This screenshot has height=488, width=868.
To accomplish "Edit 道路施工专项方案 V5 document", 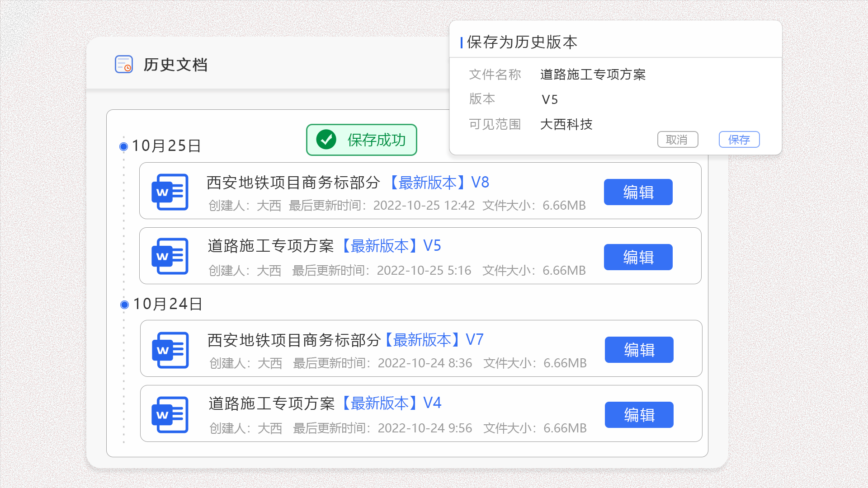I will click(x=638, y=257).
